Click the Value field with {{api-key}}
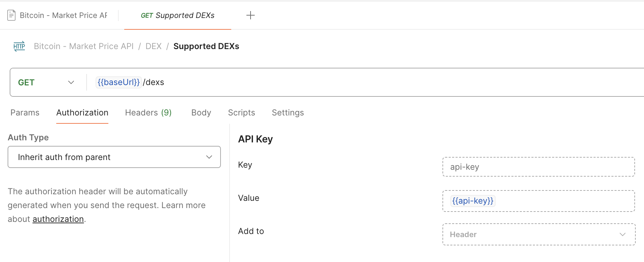Viewport: 644px width, 262px height. (538, 201)
